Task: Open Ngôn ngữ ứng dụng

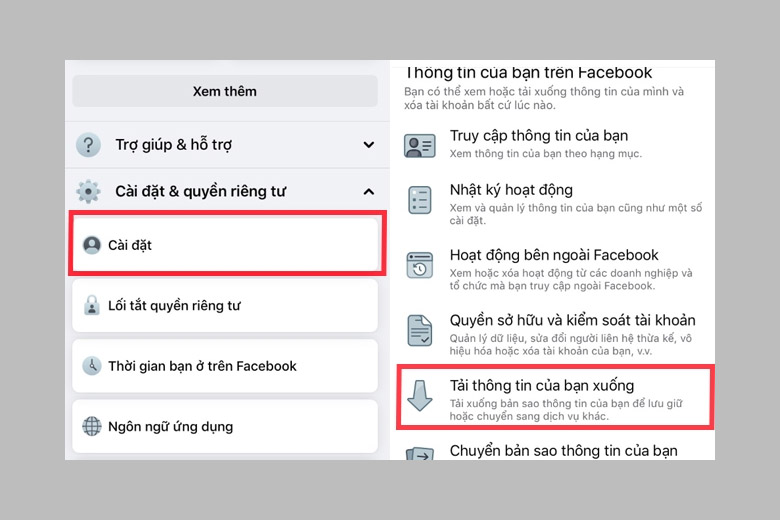Action: pos(225,426)
